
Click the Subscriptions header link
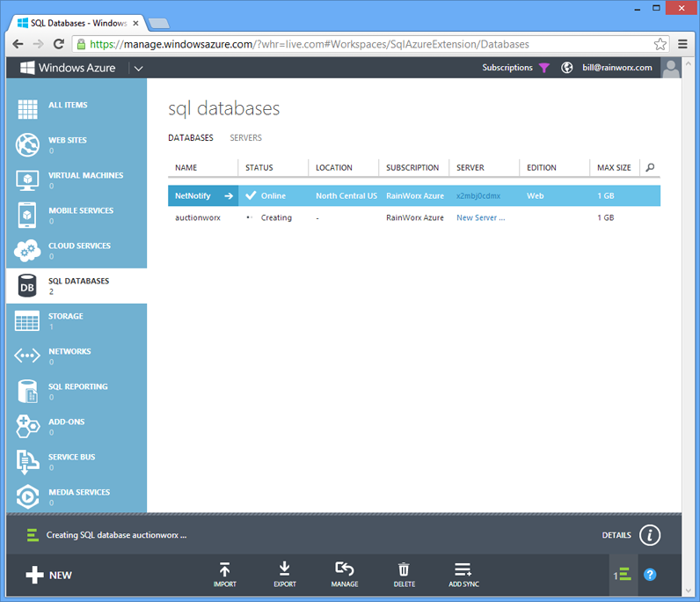pos(507,68)
